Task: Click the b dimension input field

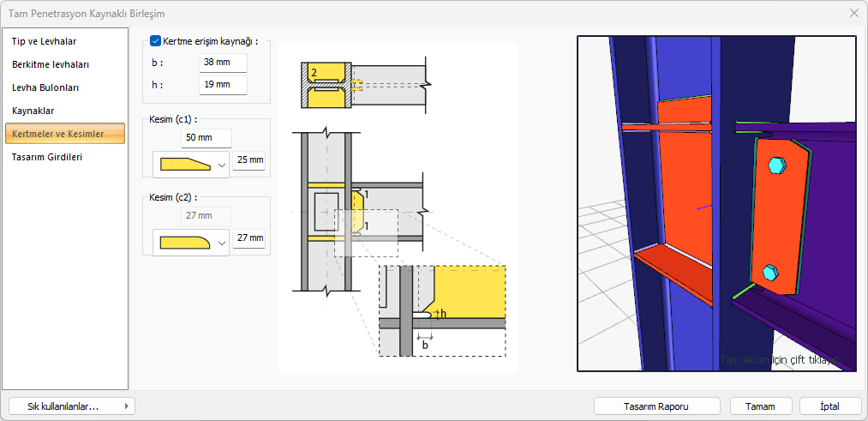Action: [x=223, y=63]
